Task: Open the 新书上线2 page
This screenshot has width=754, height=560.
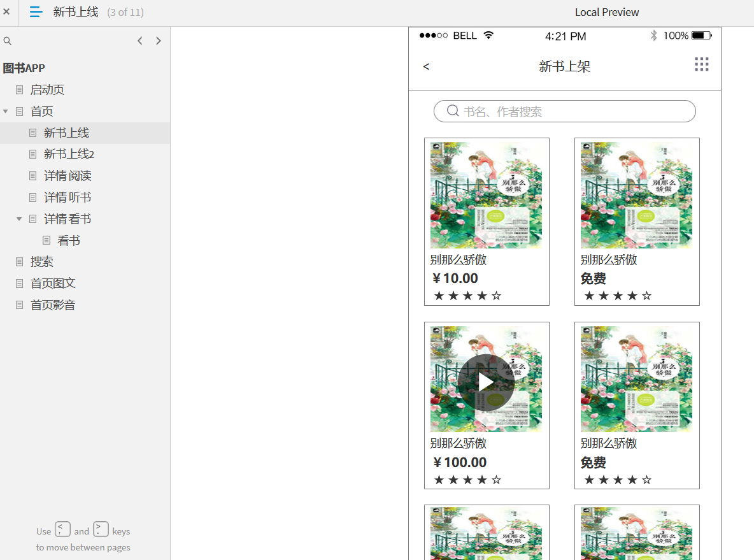Action: (69, 154)
